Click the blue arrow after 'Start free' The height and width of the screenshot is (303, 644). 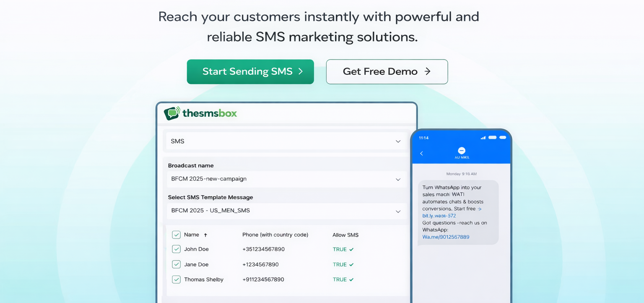point(479,209)
